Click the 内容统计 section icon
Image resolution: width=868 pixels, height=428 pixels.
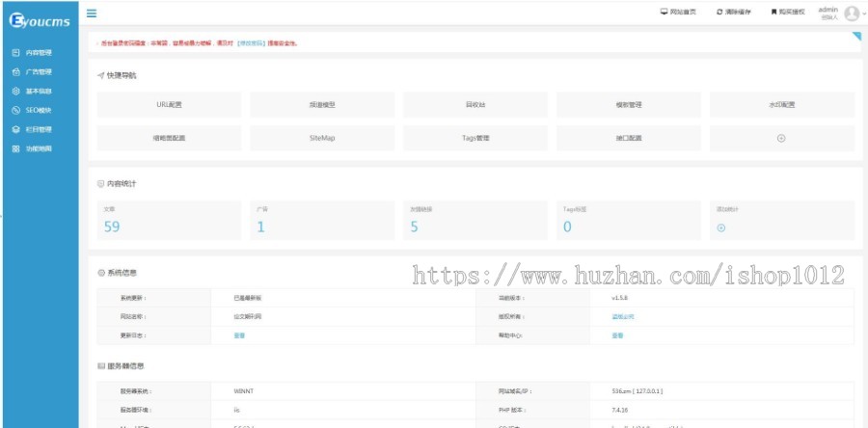(100, 183)
